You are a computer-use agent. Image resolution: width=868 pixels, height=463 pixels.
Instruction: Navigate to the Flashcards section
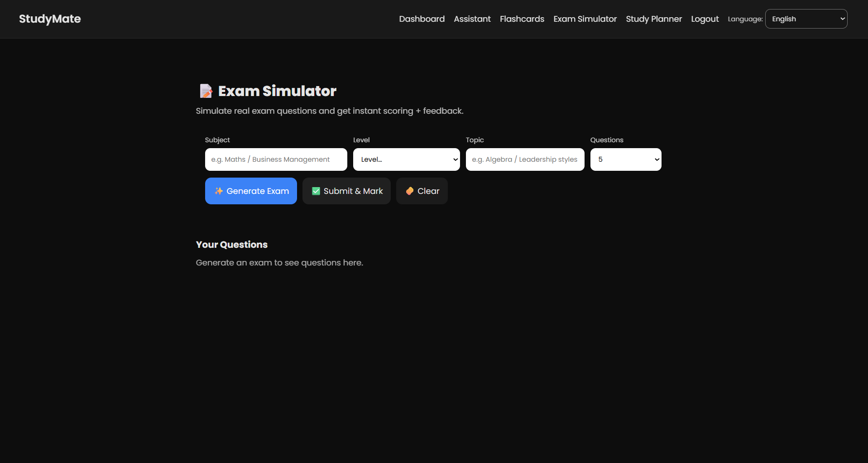(x=522, y=19)
